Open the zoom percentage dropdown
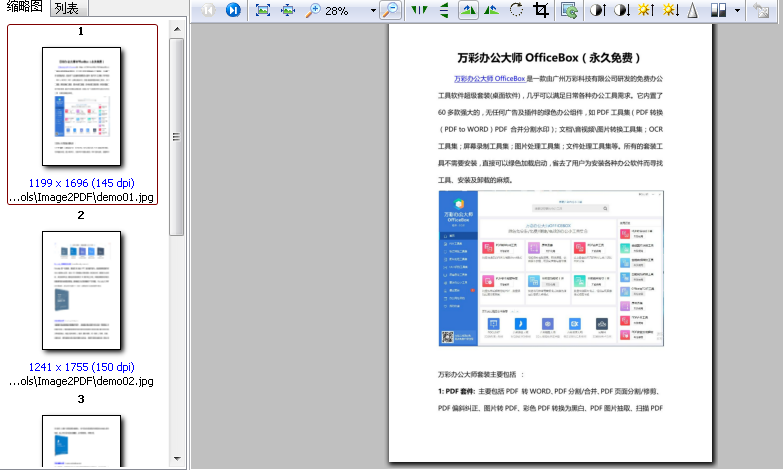 tap(373, 11)
